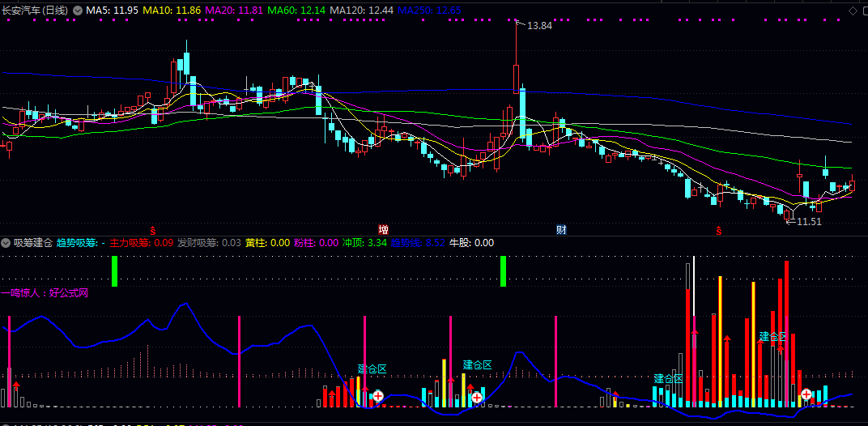Click the 主力吸筹: 0.09 readout
The width and height of the screenshot is (868, 426).
pos(141,243)
